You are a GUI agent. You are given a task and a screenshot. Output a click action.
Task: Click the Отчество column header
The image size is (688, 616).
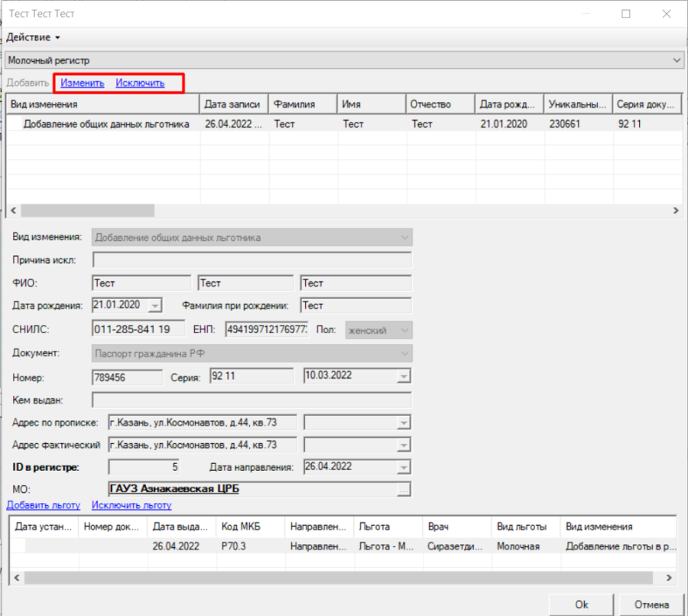point(440,105)
